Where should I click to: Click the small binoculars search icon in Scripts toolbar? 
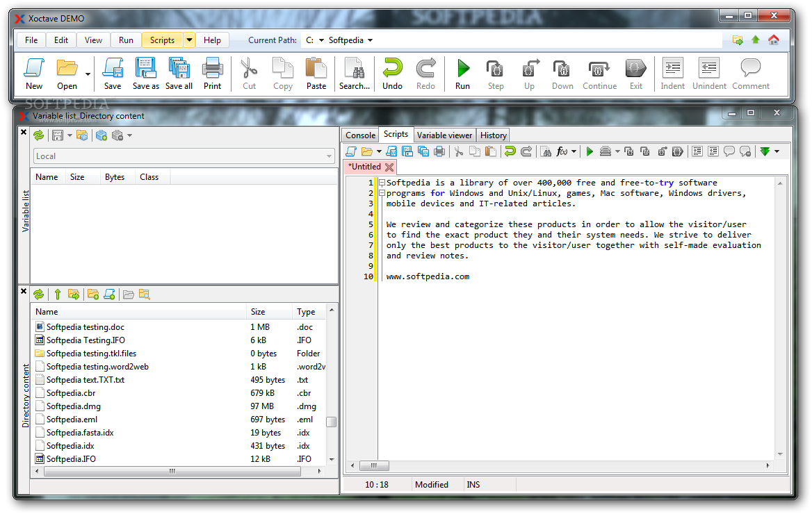[x=545, y=151]
